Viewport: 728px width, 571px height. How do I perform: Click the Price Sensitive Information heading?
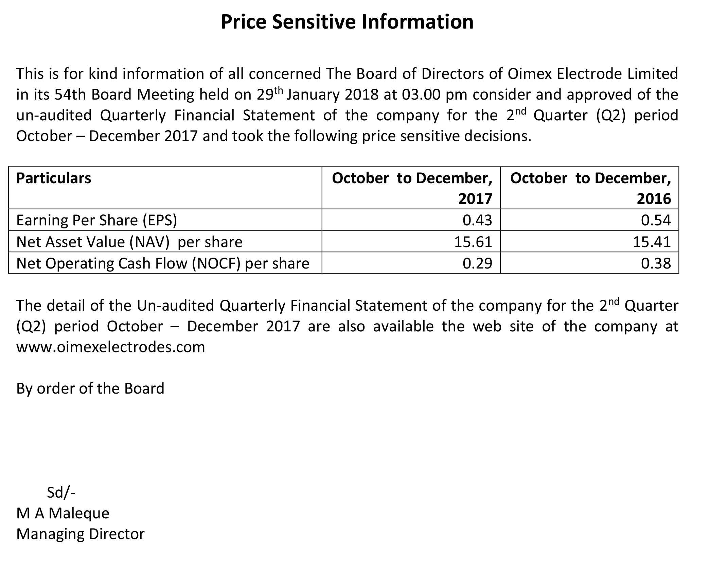[x=347, y=22]
